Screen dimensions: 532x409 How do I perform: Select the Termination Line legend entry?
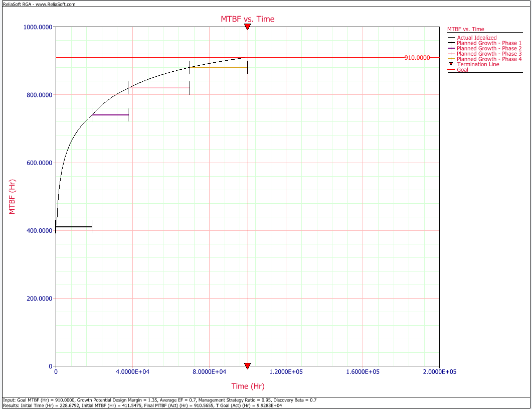click(x=478, y=64)
